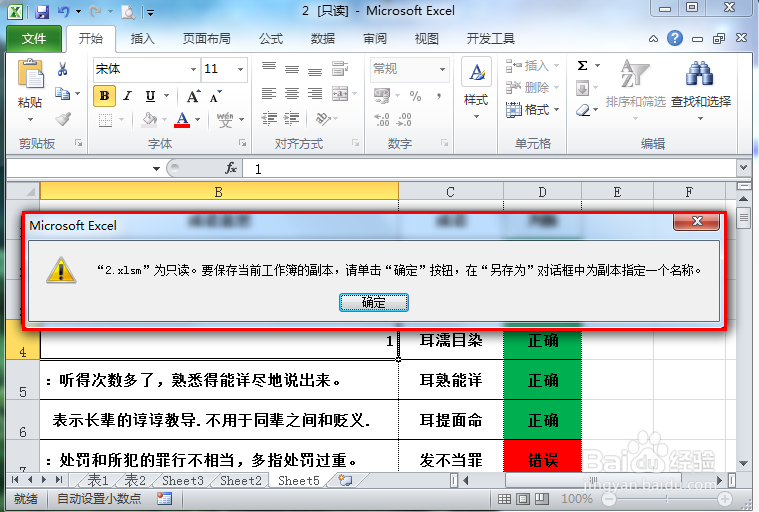Click the Percent Style icon
The width and height of the screenshot is (759, 512).
pyautogui.click(x=415, y=96)
